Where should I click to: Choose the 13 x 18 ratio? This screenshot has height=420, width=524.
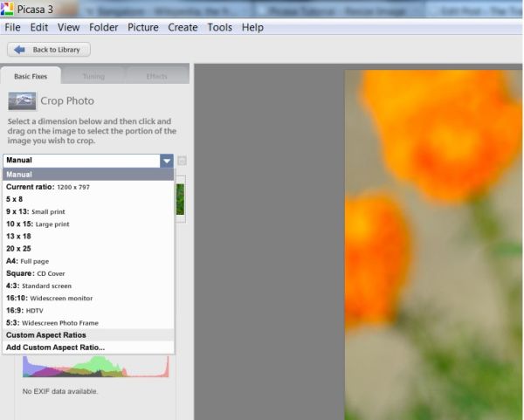[x=88, y=237]
